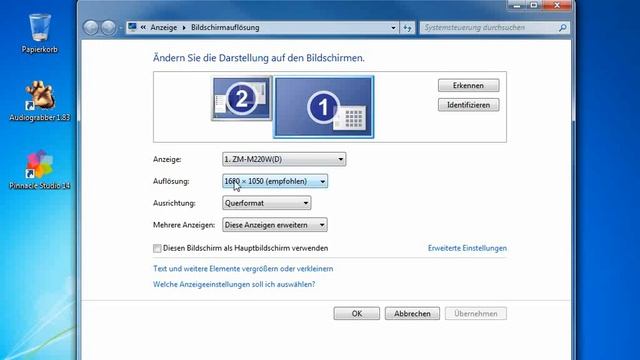Click the search magnifier icon

[x=562, y=28]
